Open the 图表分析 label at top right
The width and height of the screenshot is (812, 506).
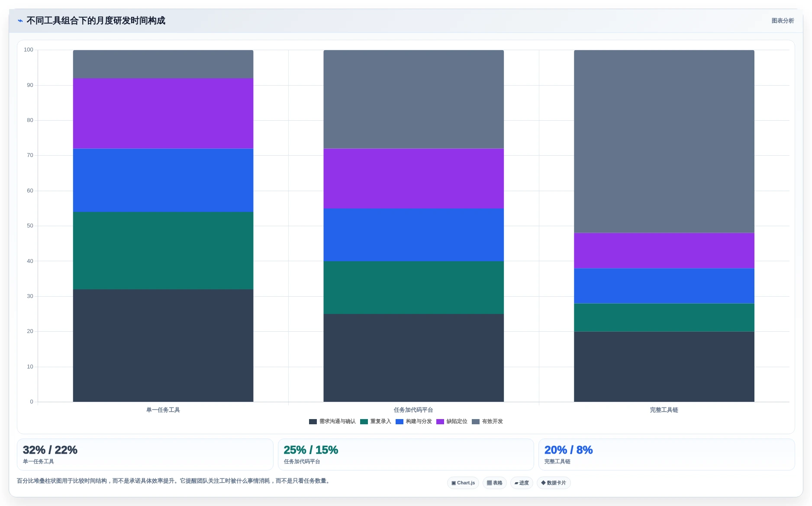[783, 21]
